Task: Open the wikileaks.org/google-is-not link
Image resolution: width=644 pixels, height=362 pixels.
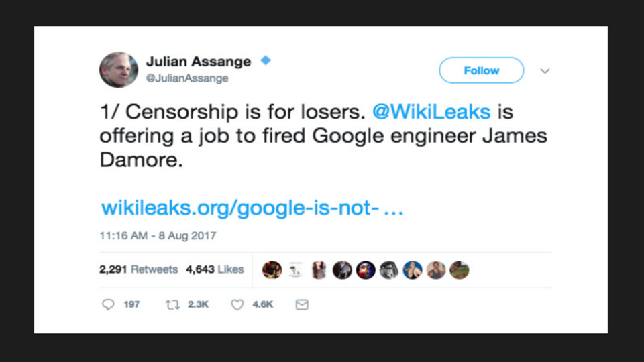Action: (252, 208)
